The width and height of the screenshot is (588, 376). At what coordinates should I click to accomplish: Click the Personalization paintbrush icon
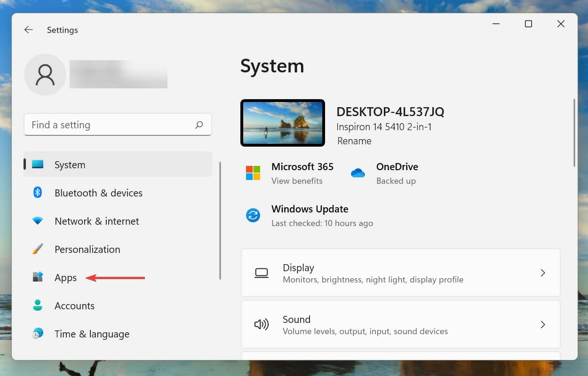tap(38, 249)
